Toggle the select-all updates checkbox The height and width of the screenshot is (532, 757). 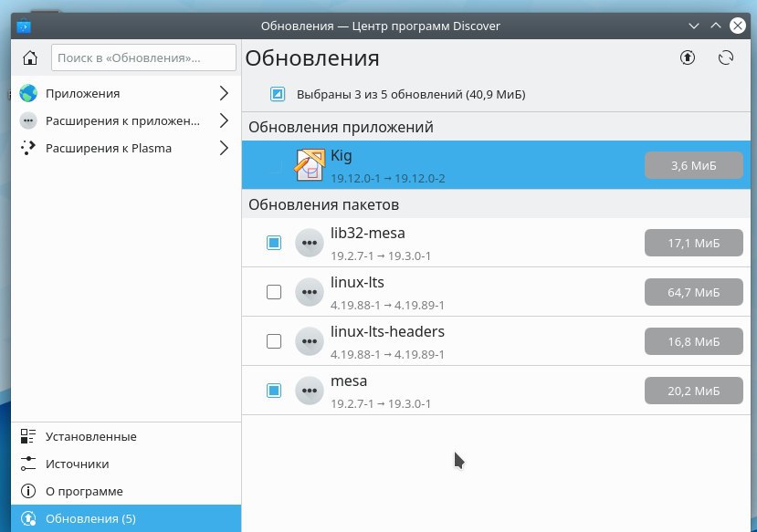click(278, 94)
